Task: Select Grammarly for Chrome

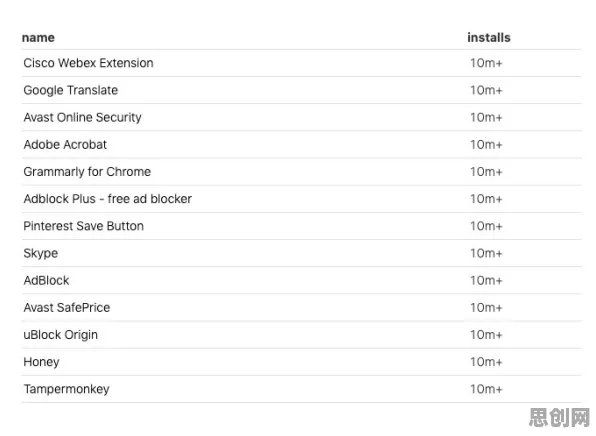Action: click(87, 172)
